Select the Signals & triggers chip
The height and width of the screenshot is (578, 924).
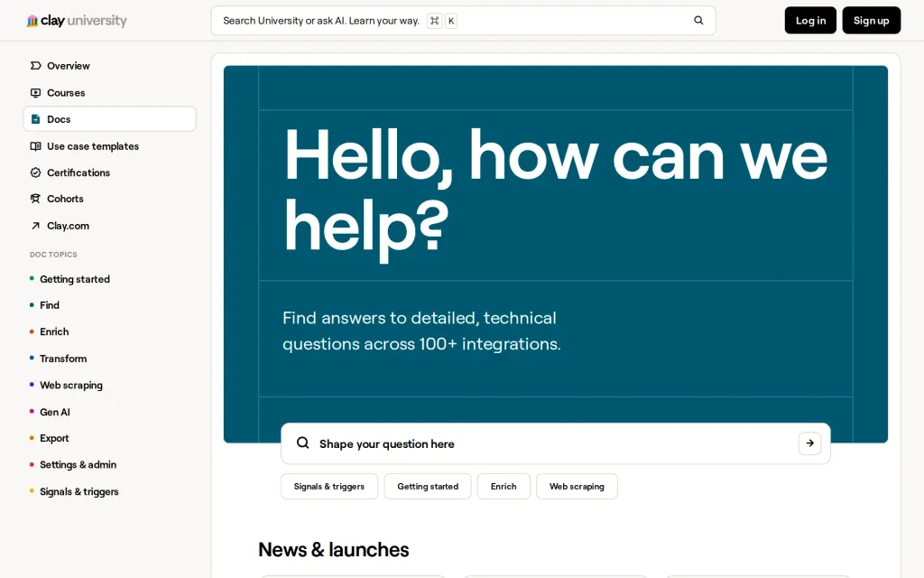329,487
